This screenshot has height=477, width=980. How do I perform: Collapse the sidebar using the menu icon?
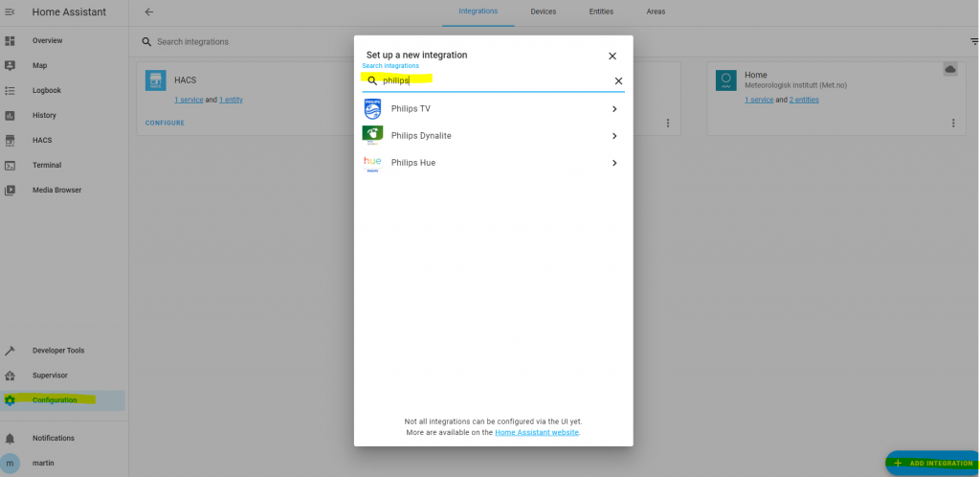click(x=10, y=11)
